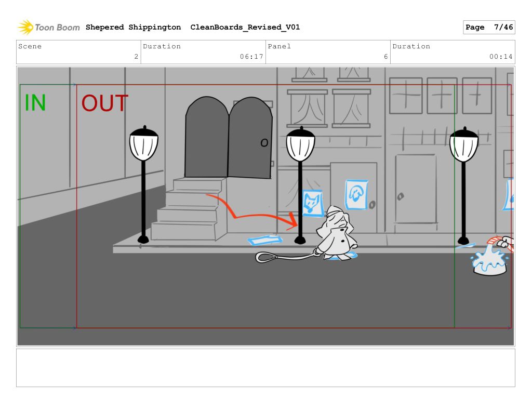Click the Toon Boom logo
Image resolution: width=532 pixels, height=411 pixels.
pos(48,27)
